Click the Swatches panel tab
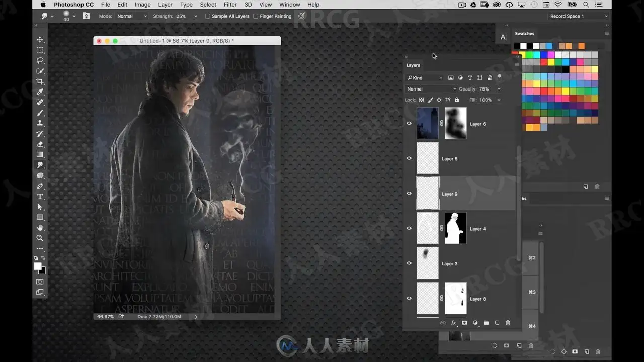The height and width of the screenshot is (362, 644). click(x=524, y=34)
